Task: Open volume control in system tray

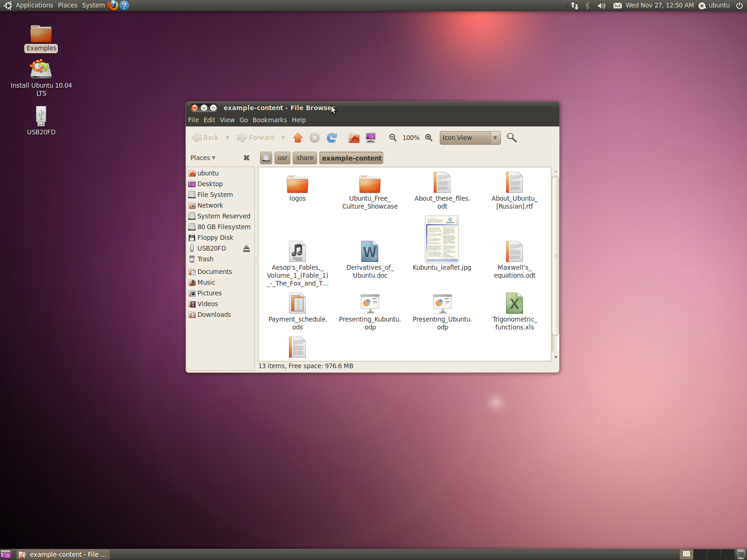Action: click(x=602, y=6)
